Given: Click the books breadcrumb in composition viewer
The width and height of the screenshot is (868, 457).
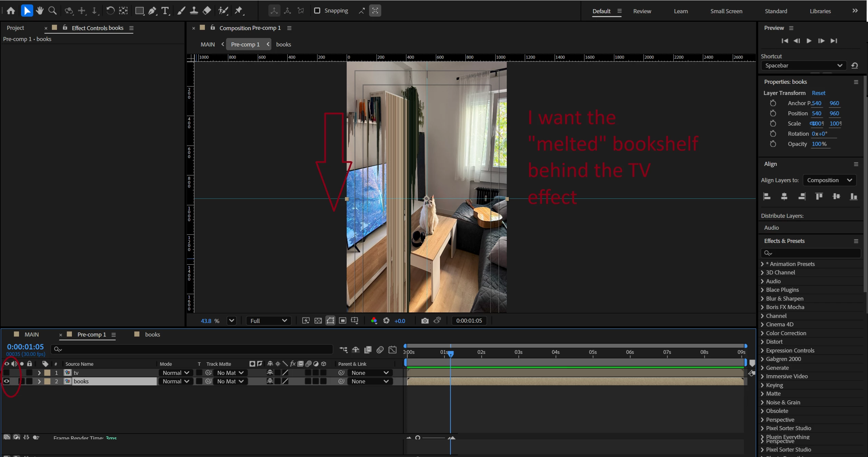Looking at the screenshot, I should click(x=283, y=44).
